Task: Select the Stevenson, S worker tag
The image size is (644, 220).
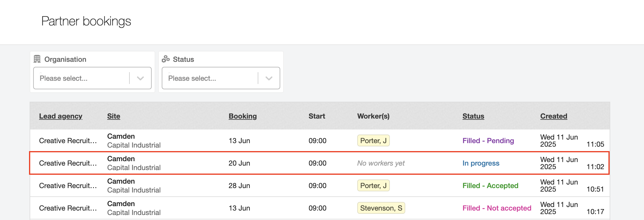Action: click(x=381, y=208)
